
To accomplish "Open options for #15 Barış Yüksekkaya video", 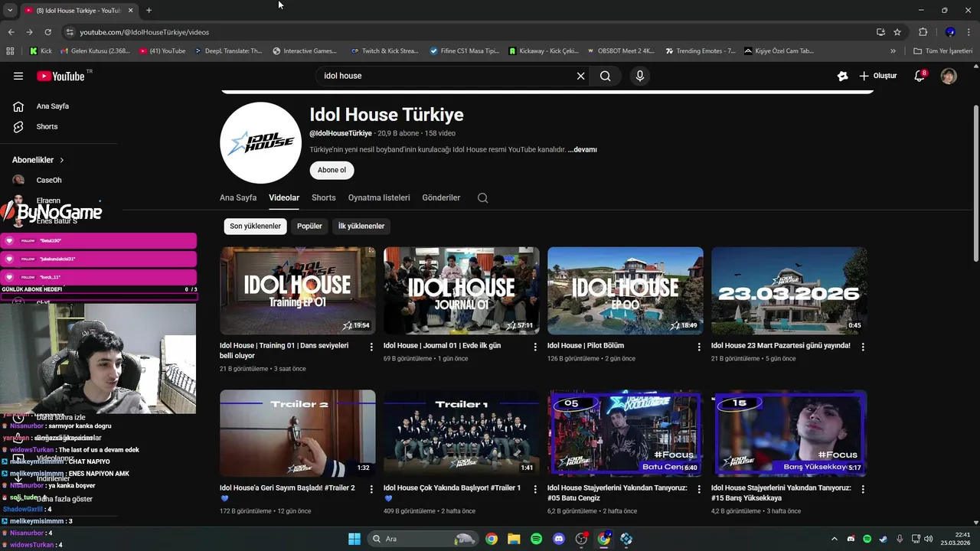I will (863, 489).
